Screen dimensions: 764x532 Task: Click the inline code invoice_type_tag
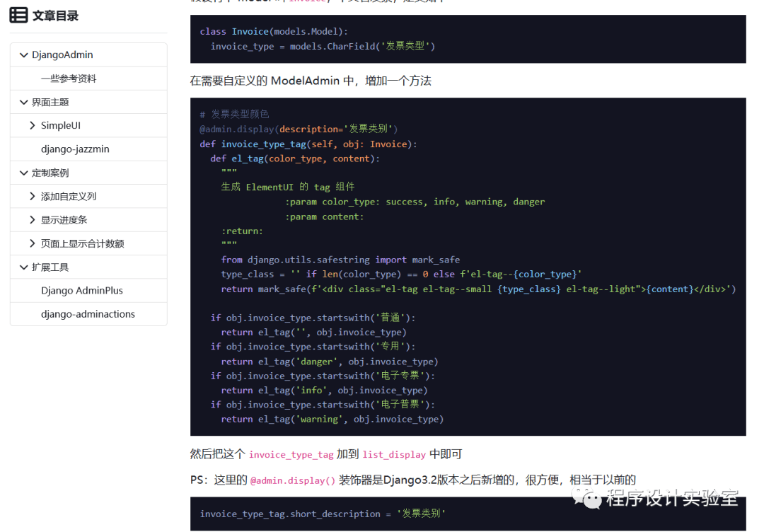(x=291, y=455)
